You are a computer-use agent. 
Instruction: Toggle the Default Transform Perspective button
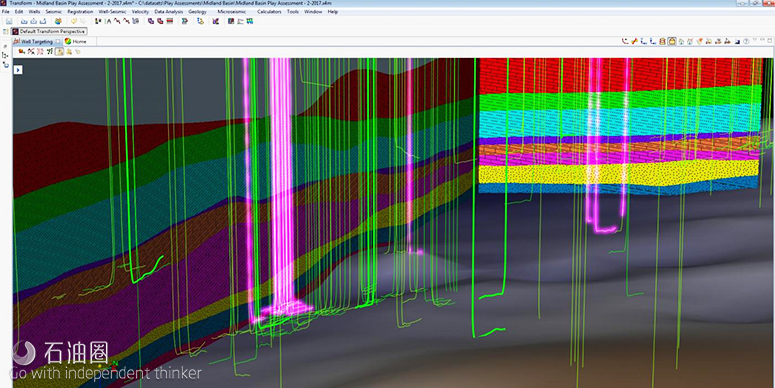click(49, 31)
